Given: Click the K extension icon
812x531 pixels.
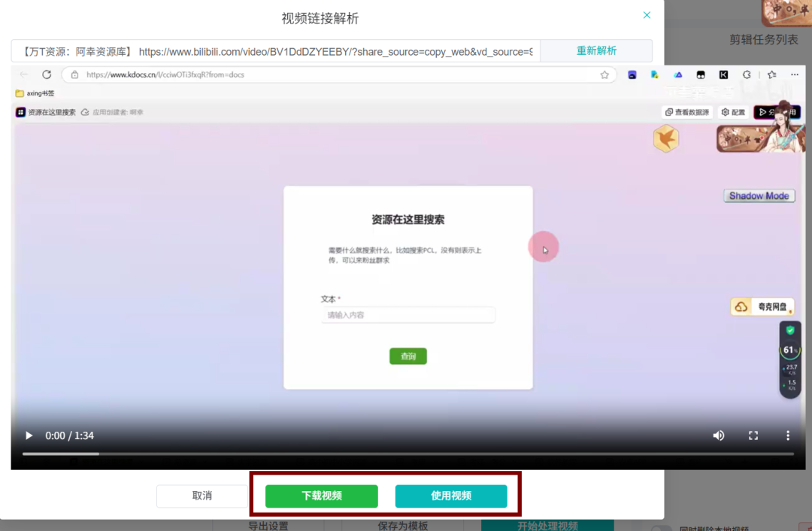Looking at the screenshot, I should coord(723,74).
